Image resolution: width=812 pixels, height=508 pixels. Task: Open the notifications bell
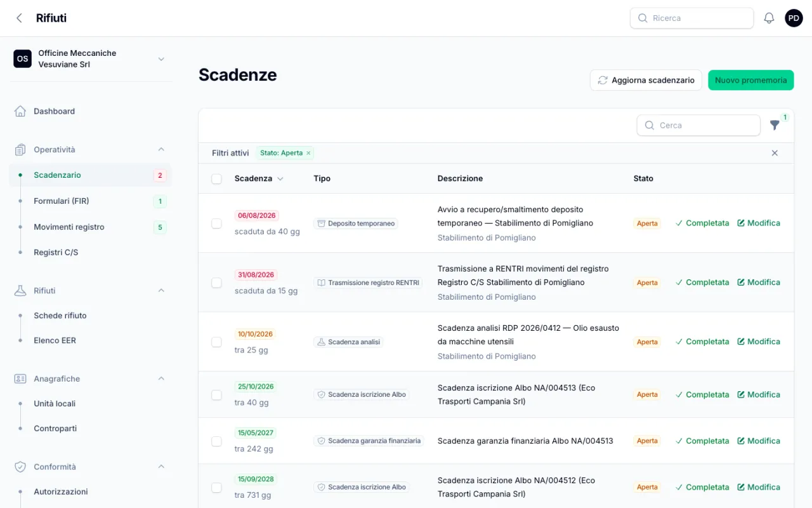click(x=769, y=18)
